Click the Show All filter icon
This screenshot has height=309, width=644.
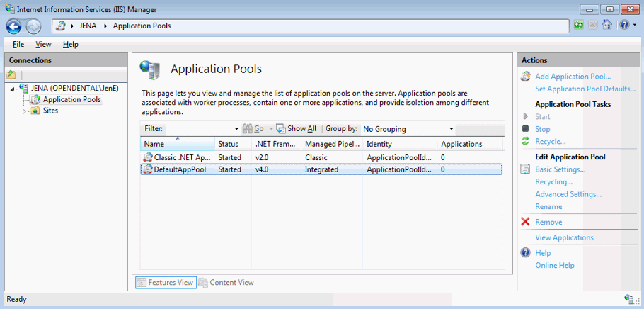click(281, 129)
